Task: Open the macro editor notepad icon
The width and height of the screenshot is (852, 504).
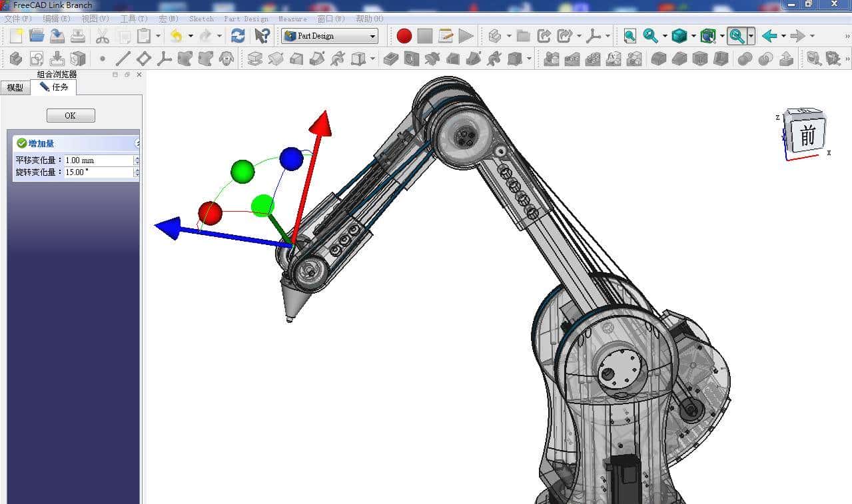Action: [x=446, y=36]
